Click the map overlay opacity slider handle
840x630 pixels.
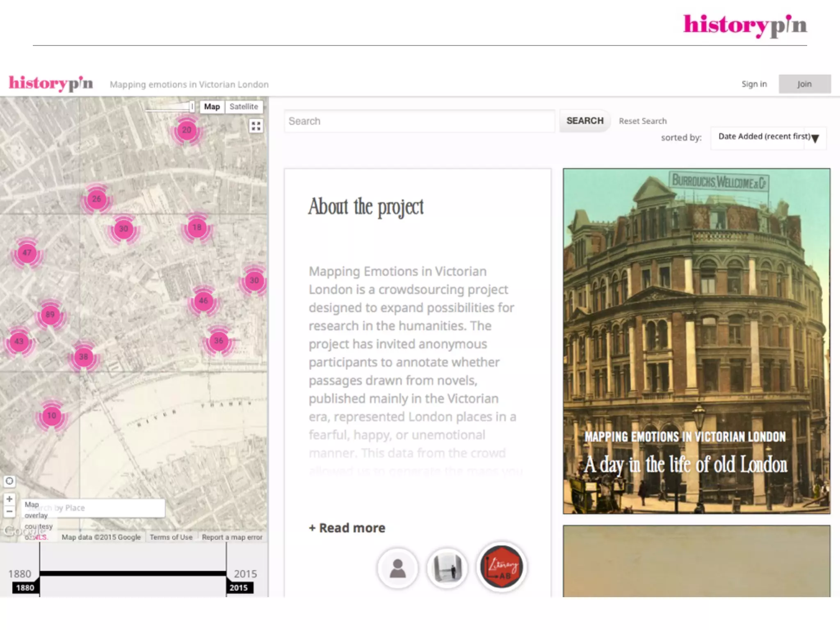pos(192,107)
